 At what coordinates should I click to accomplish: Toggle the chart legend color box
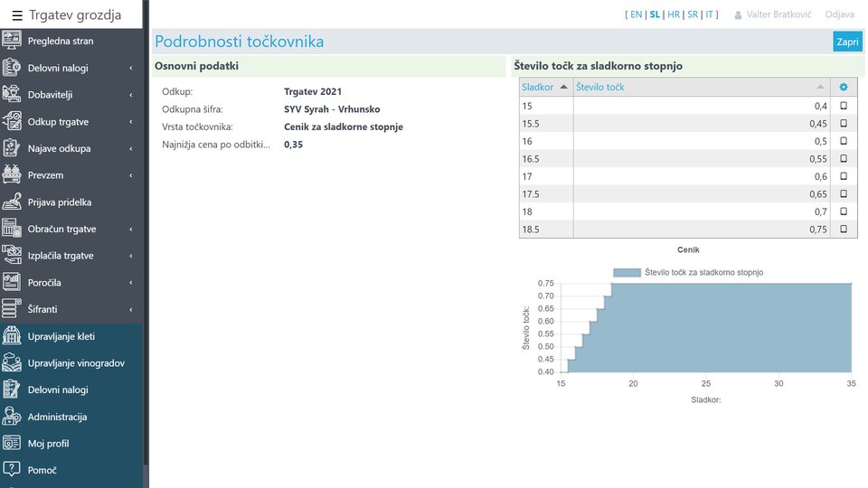pyautogui.click(x=626, y=272)
